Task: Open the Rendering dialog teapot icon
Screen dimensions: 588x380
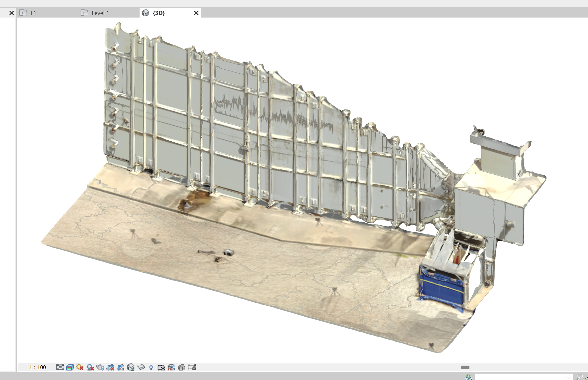Action: [x=100, y=367]
